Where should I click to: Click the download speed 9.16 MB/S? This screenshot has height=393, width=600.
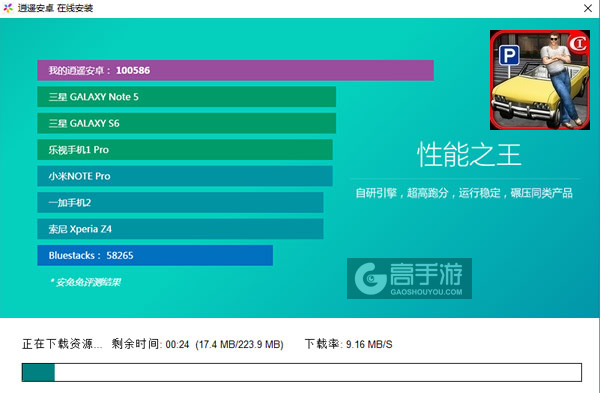(369, 344)
